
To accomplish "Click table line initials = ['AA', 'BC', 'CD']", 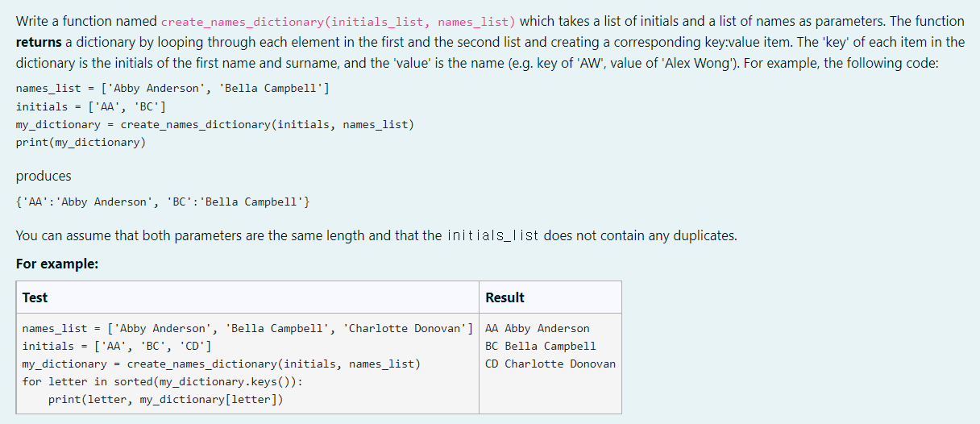I will coord(117,346).
